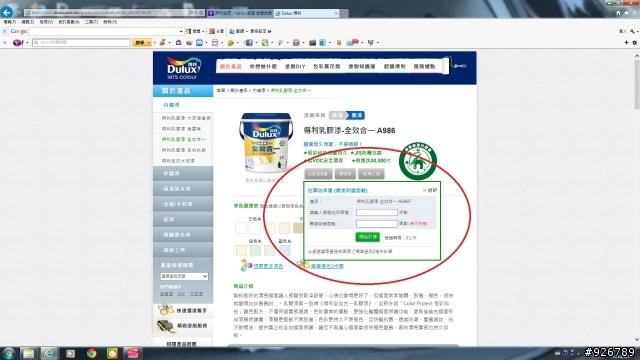Click the Dulux logo in the header
The image size is (640, 360).
coord(183,68)
